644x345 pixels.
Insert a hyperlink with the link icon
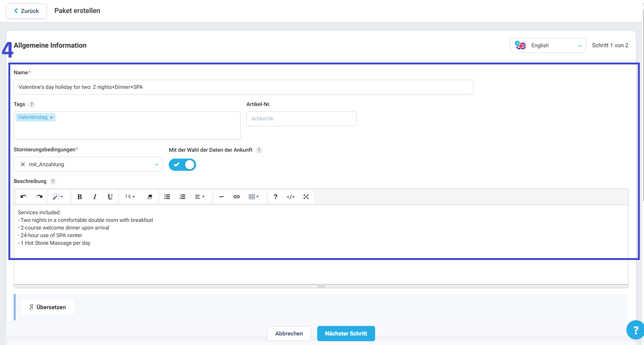(237, 197)
